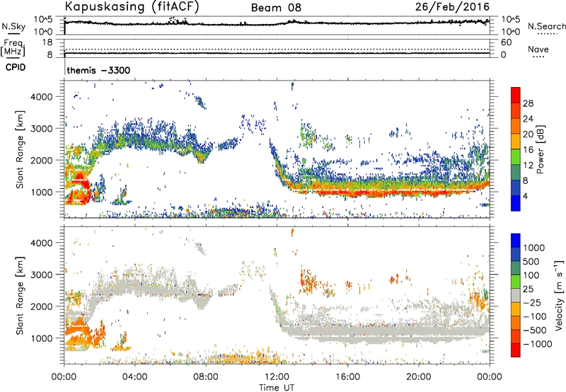Click the 'Freq. [MHz]' label
This screenshot has width=566, height=392.
[13, 48]
